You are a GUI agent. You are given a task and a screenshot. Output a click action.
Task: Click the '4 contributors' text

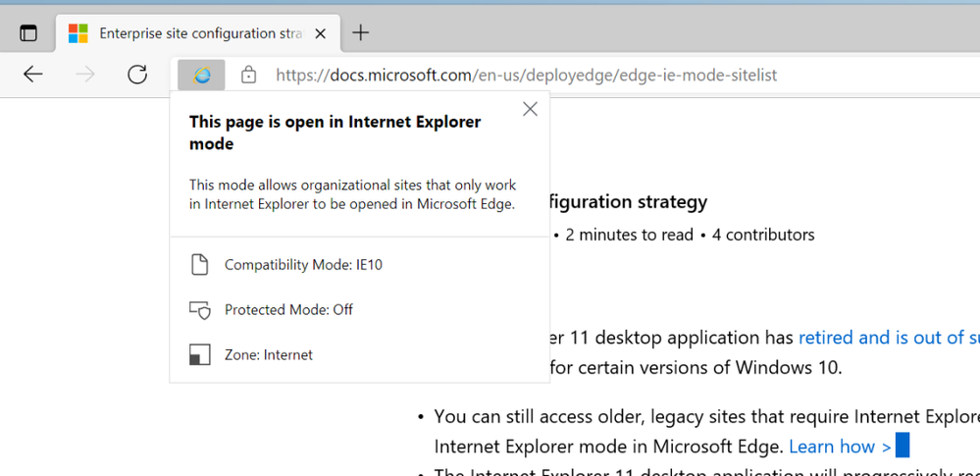point(763,236)
